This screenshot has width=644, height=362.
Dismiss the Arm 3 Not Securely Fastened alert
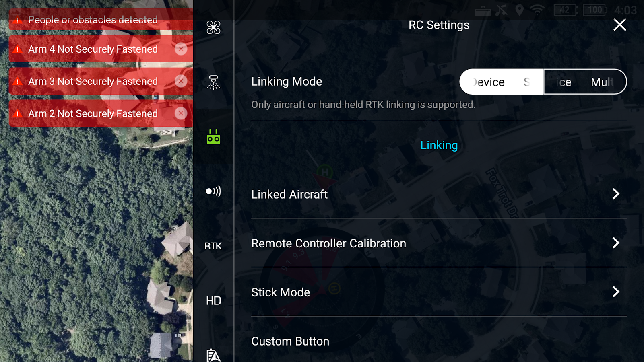point(181,81)
